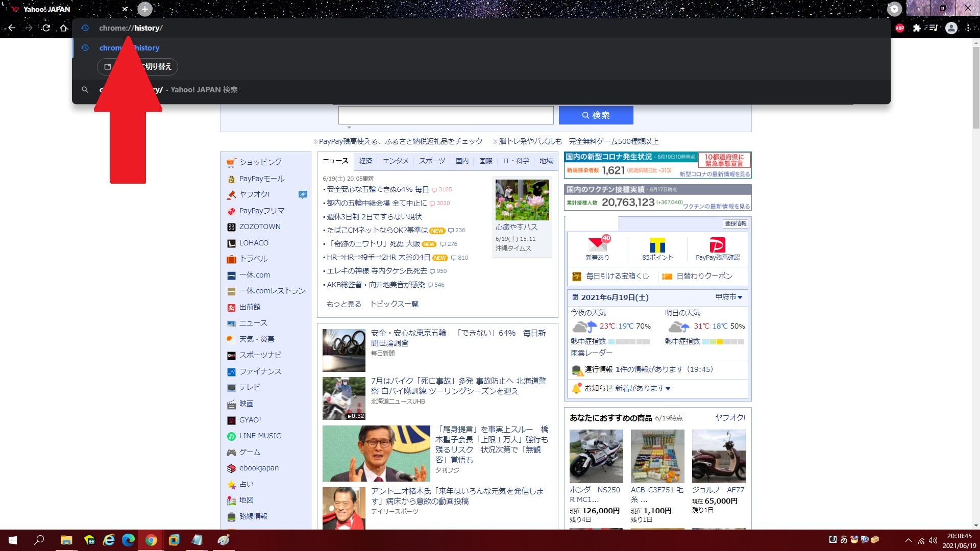Click the browser back arrow
This screenshot has width=980, height=551.
11,28
